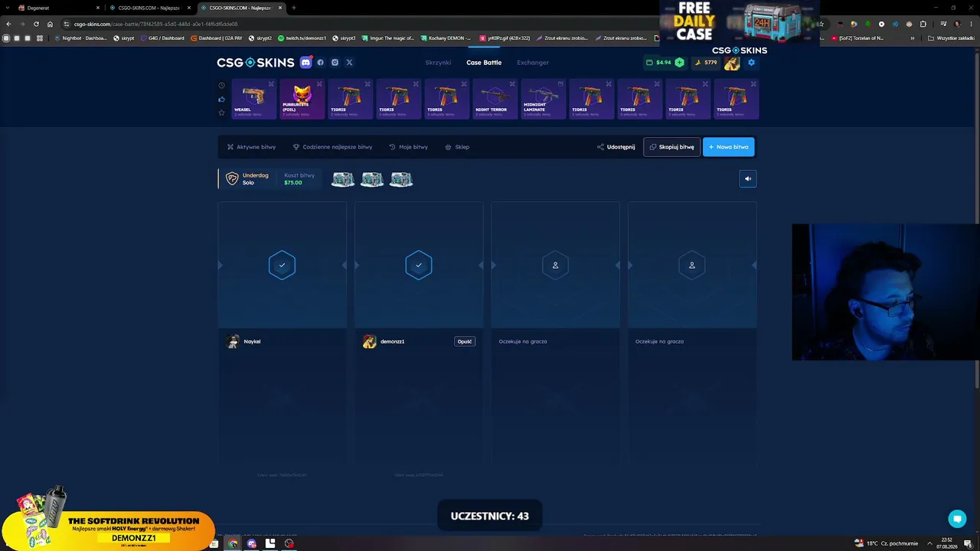Click the second case in battle list

[372, 179]
